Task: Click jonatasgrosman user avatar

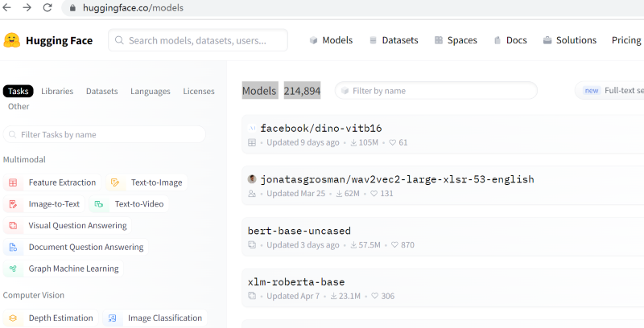Action: click(x=252, y=179)
